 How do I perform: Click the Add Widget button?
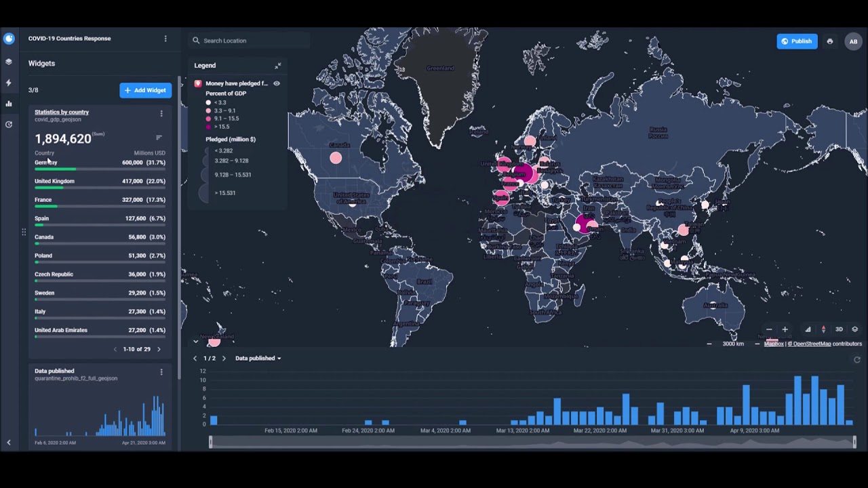point(146,90)
